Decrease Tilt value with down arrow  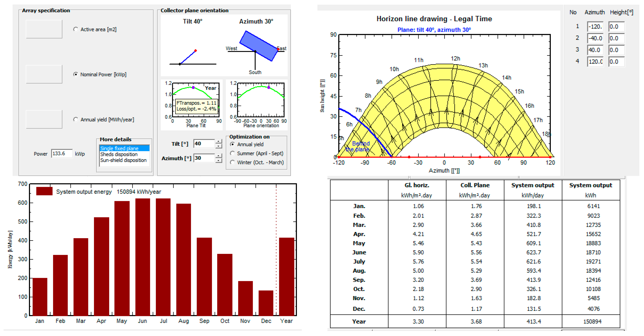click(218, 146)
